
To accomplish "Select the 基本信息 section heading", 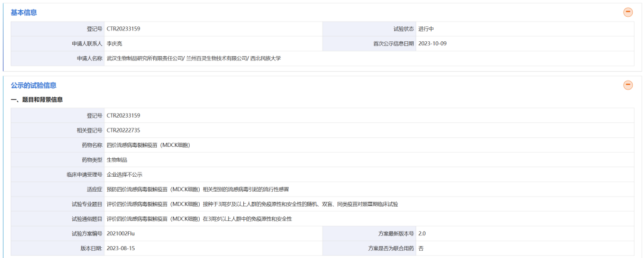I will pyautogui.click(x=24, y=13).
